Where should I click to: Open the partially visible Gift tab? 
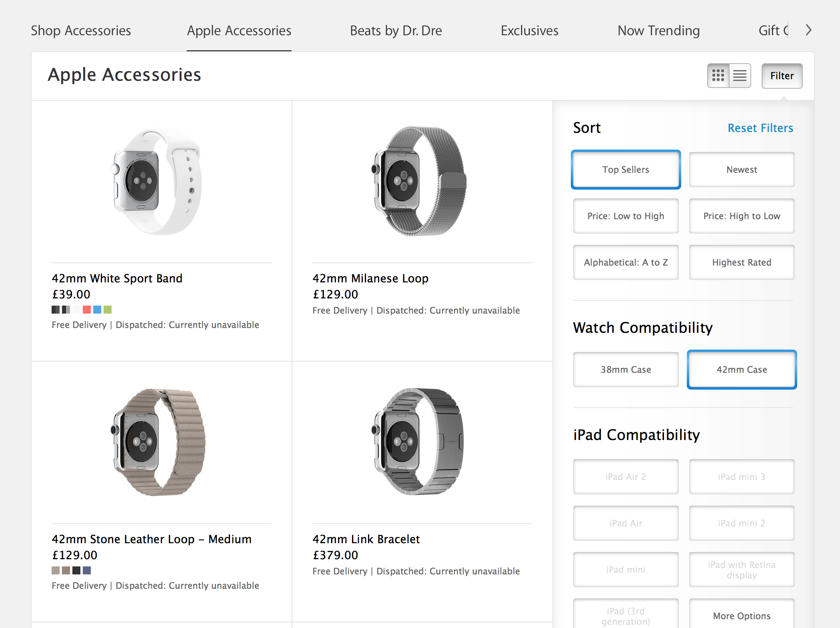pyautogui.click(x=773, y=30)
